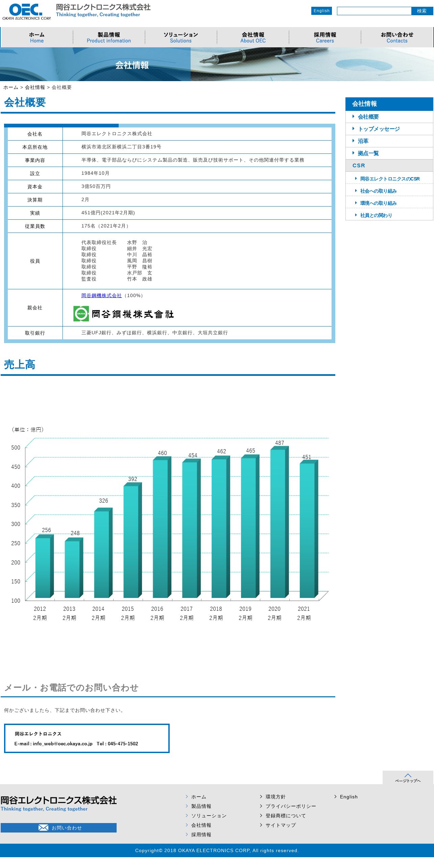The width and height of the screenshot is (434, 868).
Task: Open 環境への取り組み sidebar link
Action: pyautogui.click(x=389, y=203)
